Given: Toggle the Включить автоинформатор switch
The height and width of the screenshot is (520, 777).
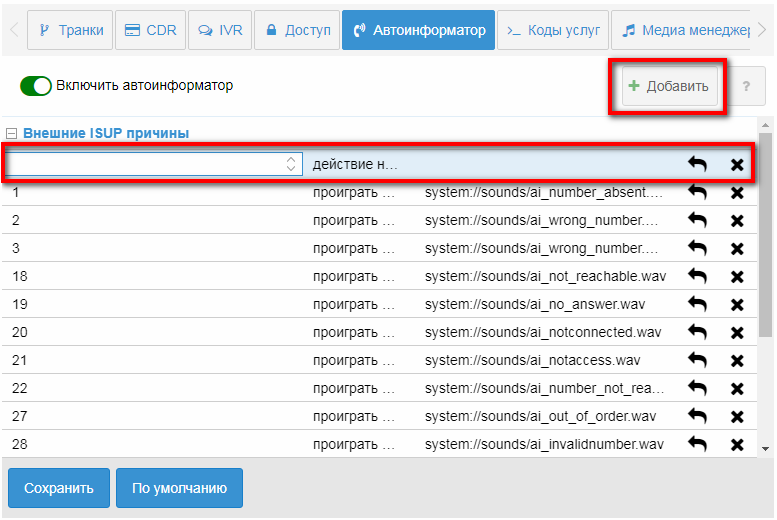Looking at the screenshot, I should point(36,86).
